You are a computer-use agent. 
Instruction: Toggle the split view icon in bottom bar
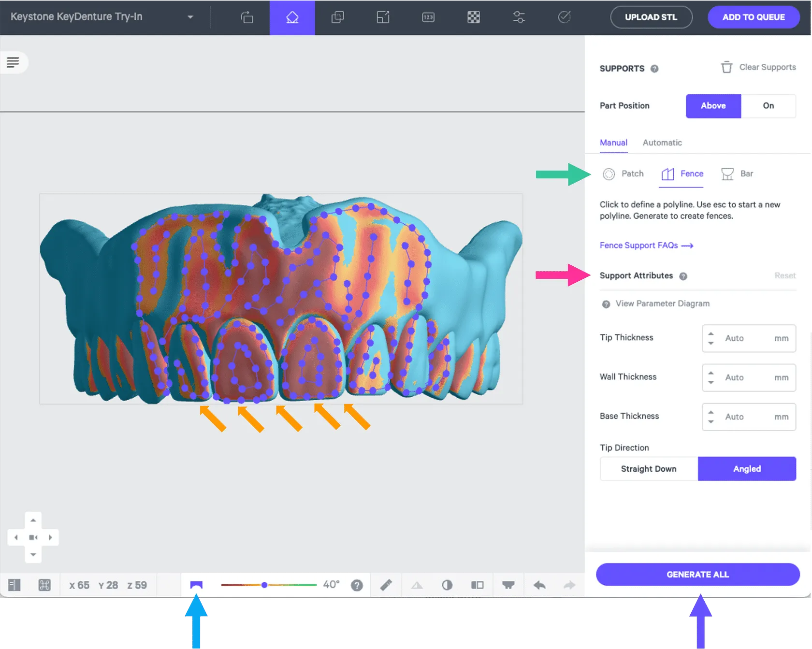477,585
